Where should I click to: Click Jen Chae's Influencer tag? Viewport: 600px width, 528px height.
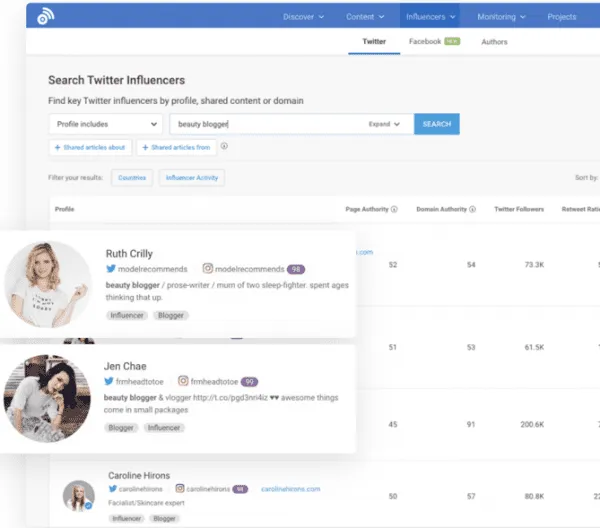point(164,428)
